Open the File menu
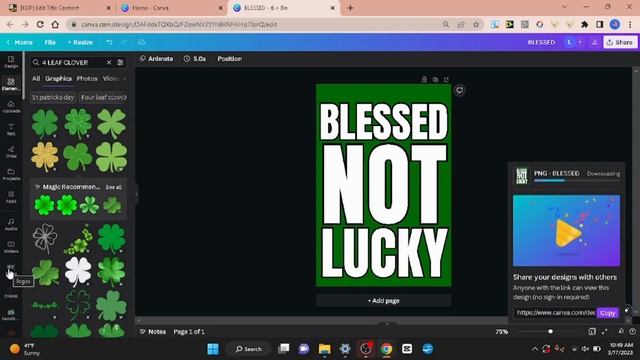The height and width of the screenshot is (360, 640). [50, 42]
